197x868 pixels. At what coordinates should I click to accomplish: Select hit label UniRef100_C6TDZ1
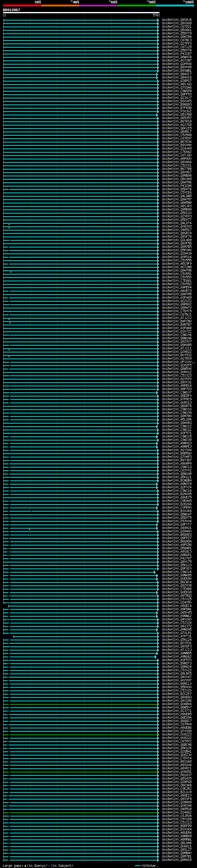pyautogui.click(x=176, y=26)
